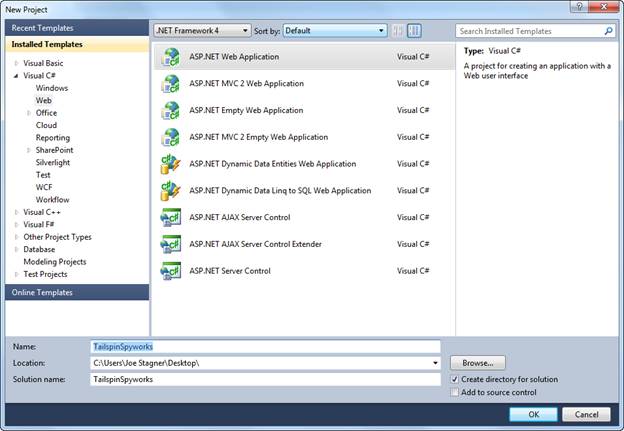Screen dimensions: 624x431
Task: Select the ASP.NET Server Control label
Action: [230, 271]
